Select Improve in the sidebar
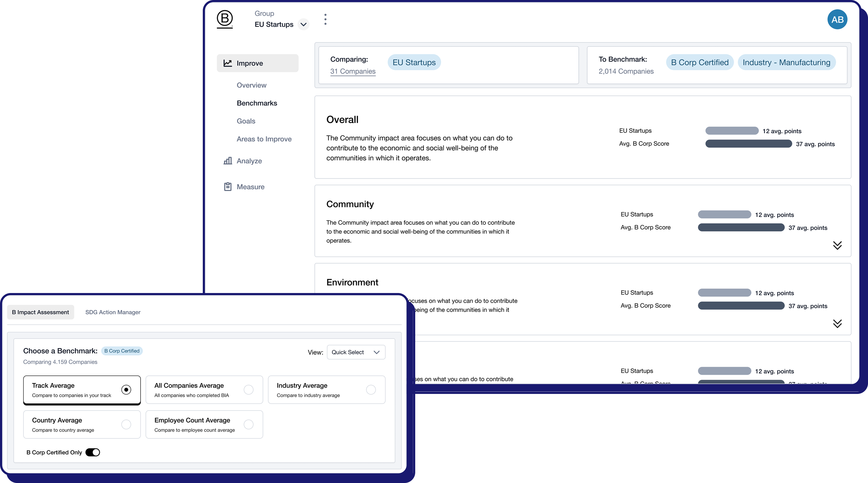 click(x=258, y=63)
